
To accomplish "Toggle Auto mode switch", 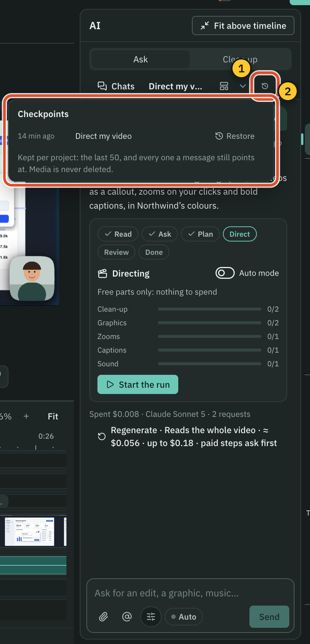I will [225, 273].
